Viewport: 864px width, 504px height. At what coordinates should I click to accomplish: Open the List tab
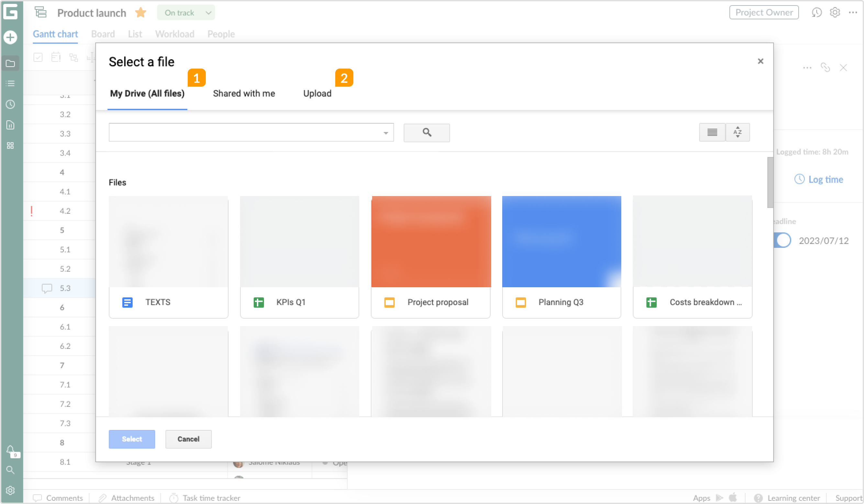click(x=135, y=34)
